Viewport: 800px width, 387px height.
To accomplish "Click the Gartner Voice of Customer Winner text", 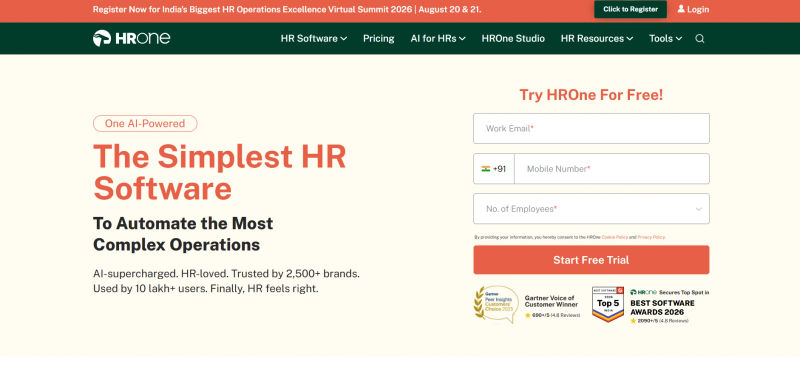I will coord(551,301).
